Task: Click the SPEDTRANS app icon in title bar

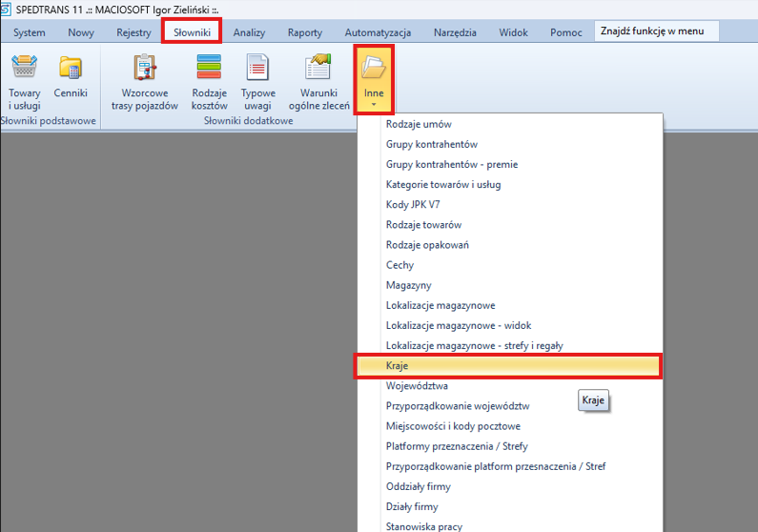Action: (x=8, y=8)
